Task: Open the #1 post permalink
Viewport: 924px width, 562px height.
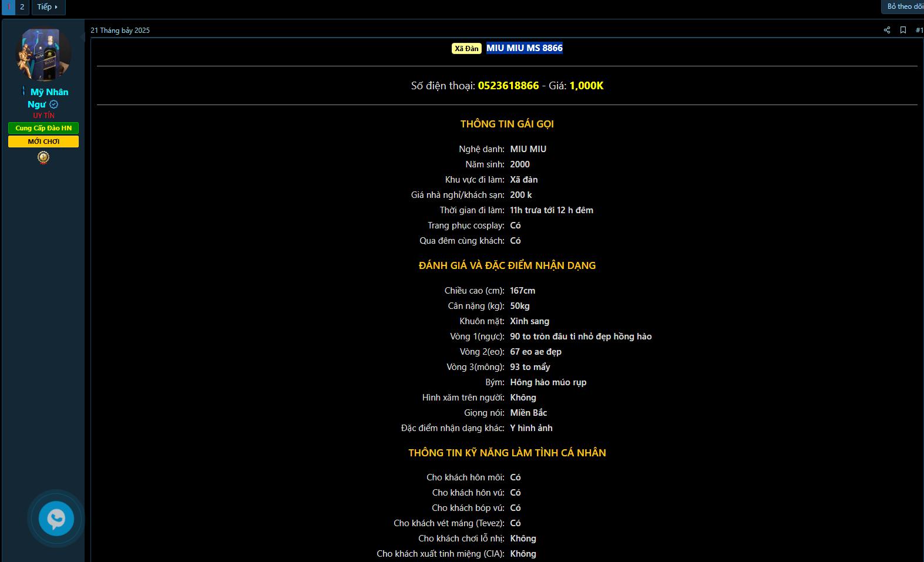Action: [919, 30]
